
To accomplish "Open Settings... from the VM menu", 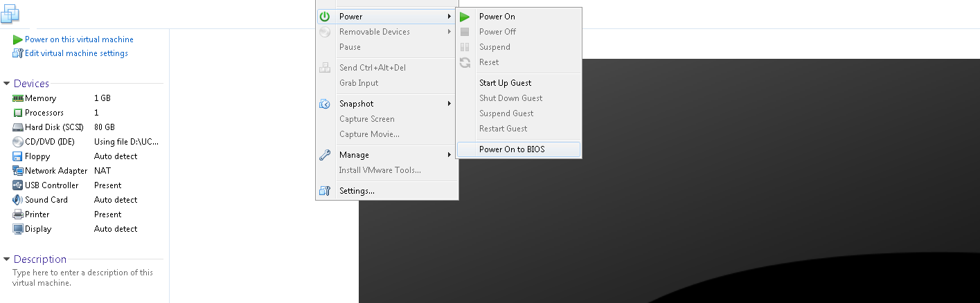I will [x=386, y=191].
